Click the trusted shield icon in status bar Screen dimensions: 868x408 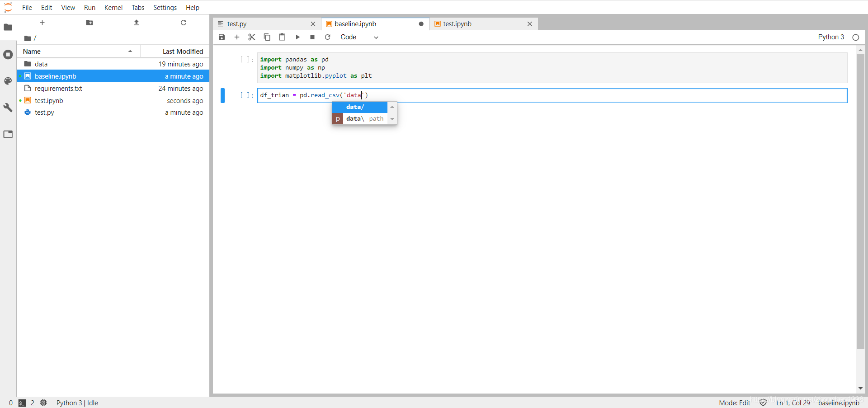(x=763, y=403)
